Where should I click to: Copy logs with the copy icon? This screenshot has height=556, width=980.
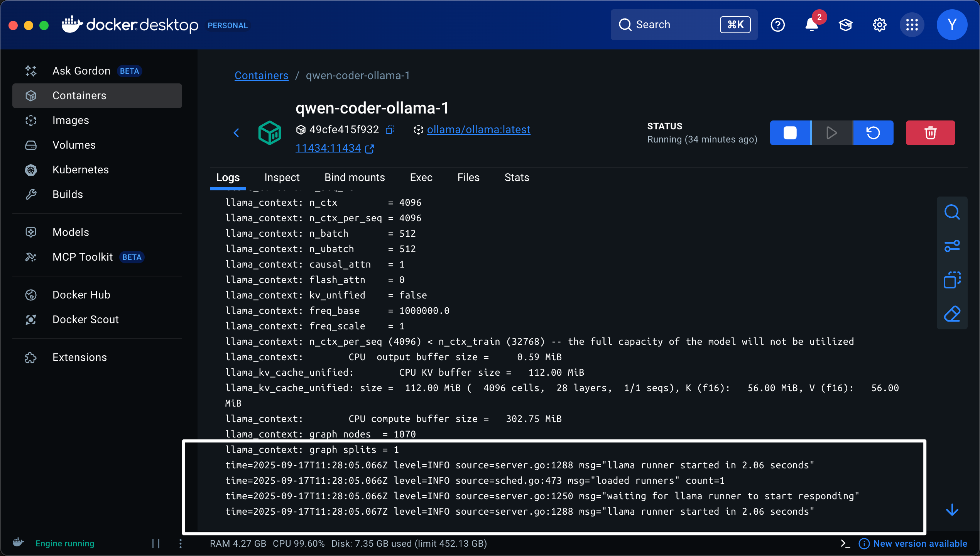tap(951, 280)
